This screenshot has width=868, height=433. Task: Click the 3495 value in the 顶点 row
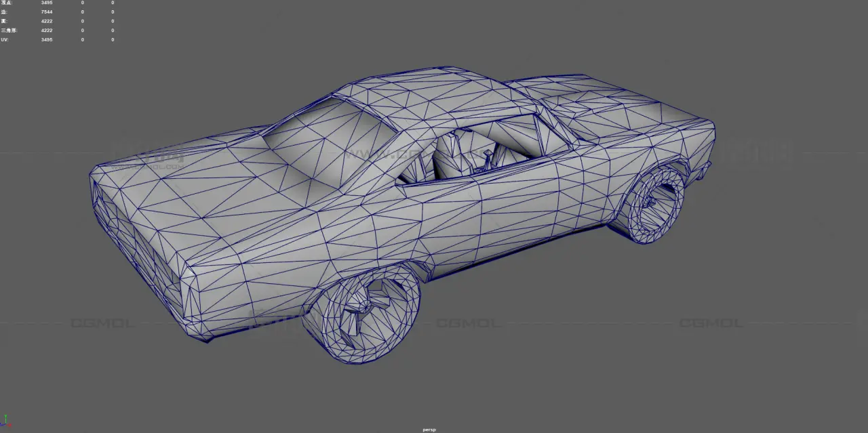[46, 3]
